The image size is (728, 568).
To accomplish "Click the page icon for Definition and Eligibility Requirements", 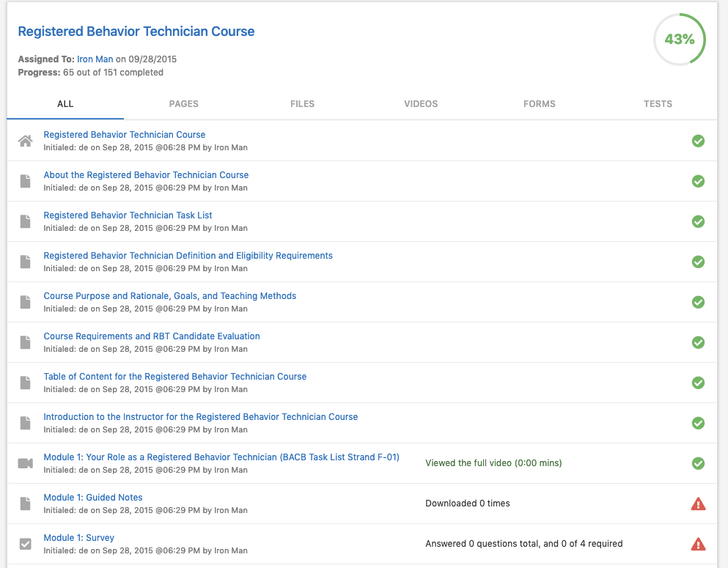I will coord(26,262).
